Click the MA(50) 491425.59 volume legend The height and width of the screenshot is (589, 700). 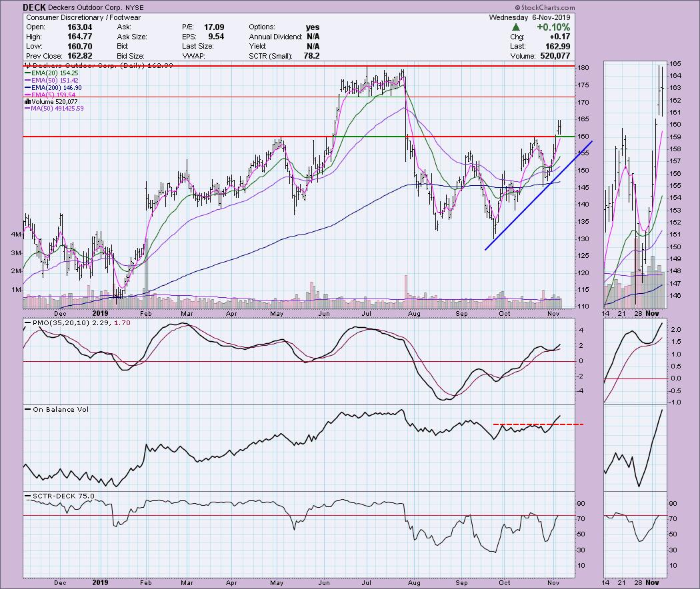tap(54, 109)
